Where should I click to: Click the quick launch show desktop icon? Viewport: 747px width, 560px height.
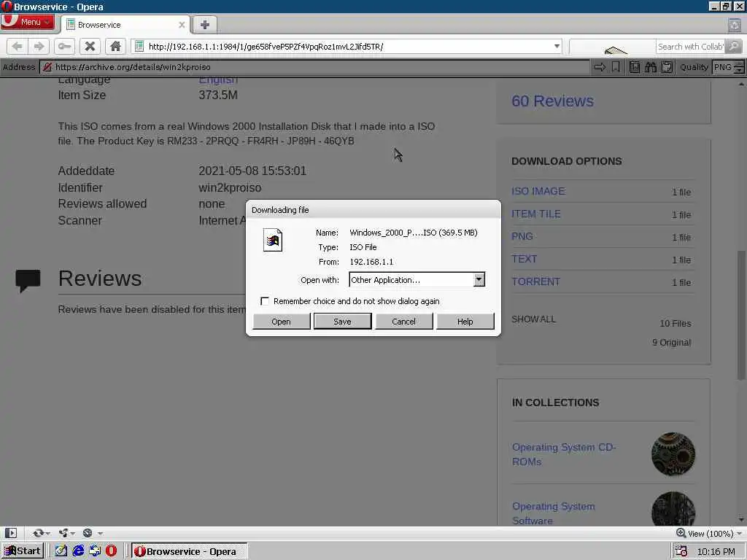(x=95, y=551)
